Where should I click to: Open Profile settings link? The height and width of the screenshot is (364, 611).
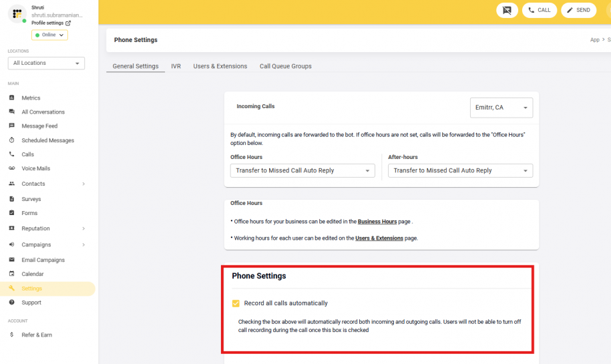pos(47,23)
